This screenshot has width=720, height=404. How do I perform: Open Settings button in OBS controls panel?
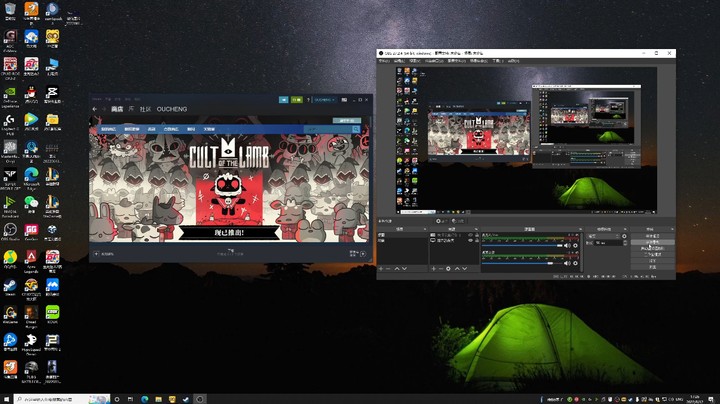653,261
